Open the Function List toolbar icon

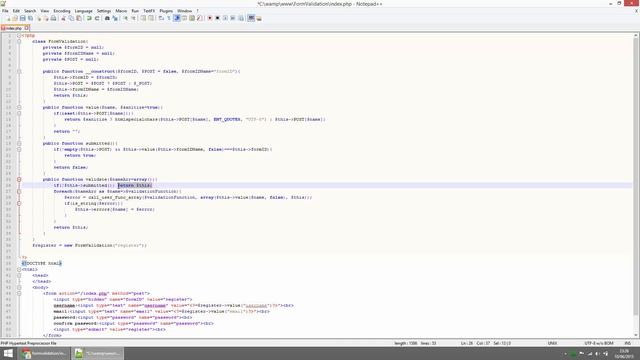pyautogui.click(x=200, y=18)
